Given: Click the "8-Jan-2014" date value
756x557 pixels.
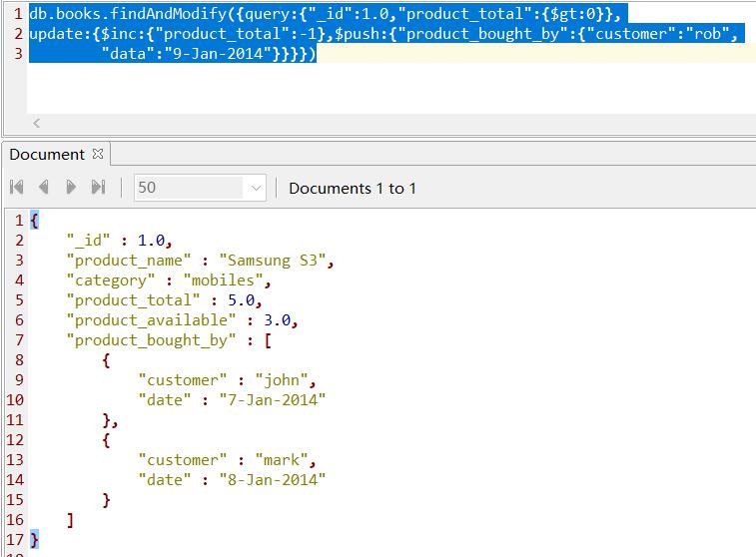Looking at the screenshot, I should click(x=273, y=480).
